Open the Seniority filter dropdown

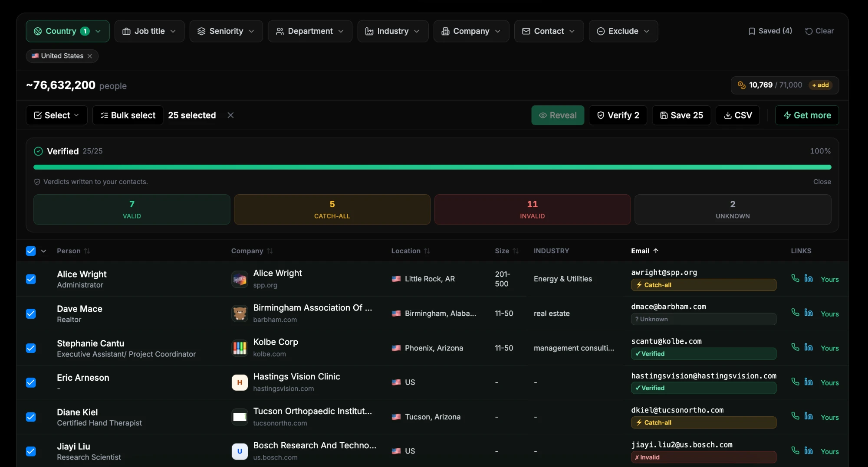pos(226,31)
